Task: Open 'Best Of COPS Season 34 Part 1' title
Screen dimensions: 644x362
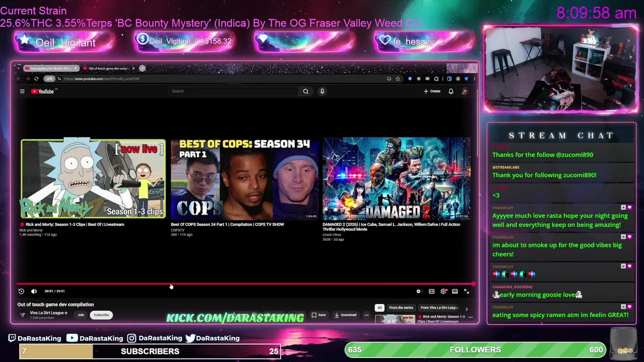Action: [x=227, y=224]
